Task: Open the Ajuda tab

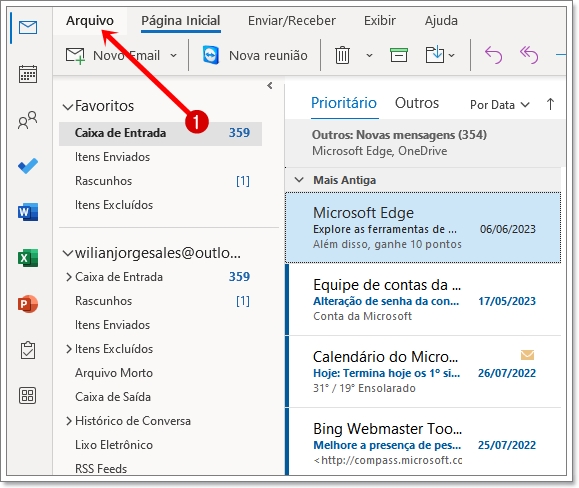Action: pos(441,21)
